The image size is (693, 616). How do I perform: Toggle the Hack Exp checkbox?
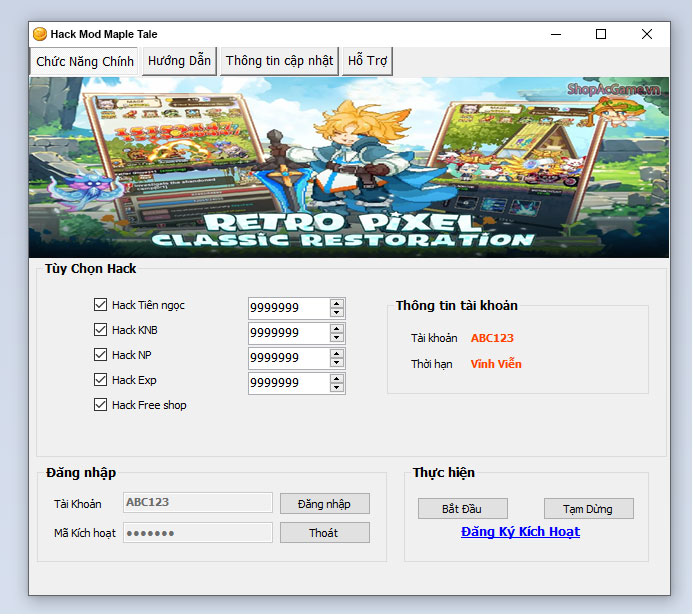coord(100,380)
